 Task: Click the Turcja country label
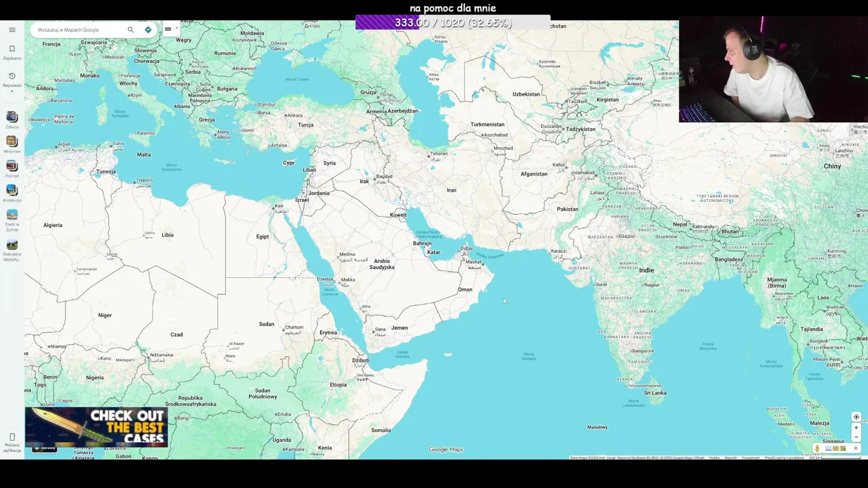pos(306,125)
